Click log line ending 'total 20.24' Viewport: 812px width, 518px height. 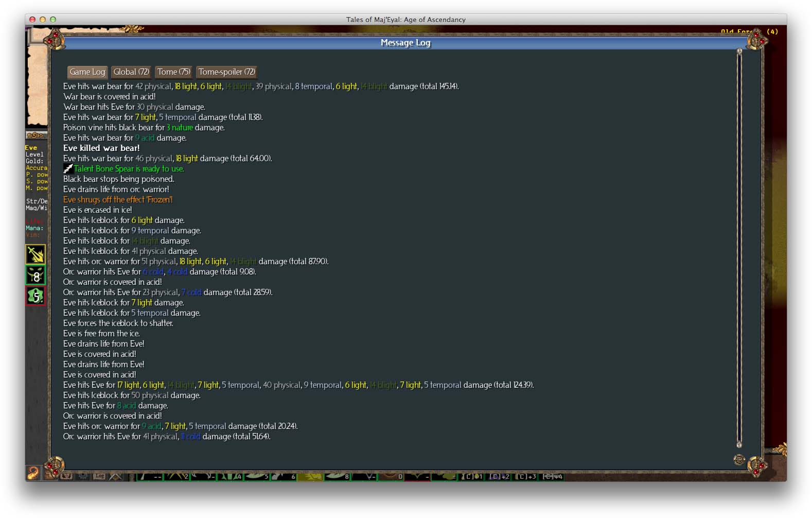(181, 426)
